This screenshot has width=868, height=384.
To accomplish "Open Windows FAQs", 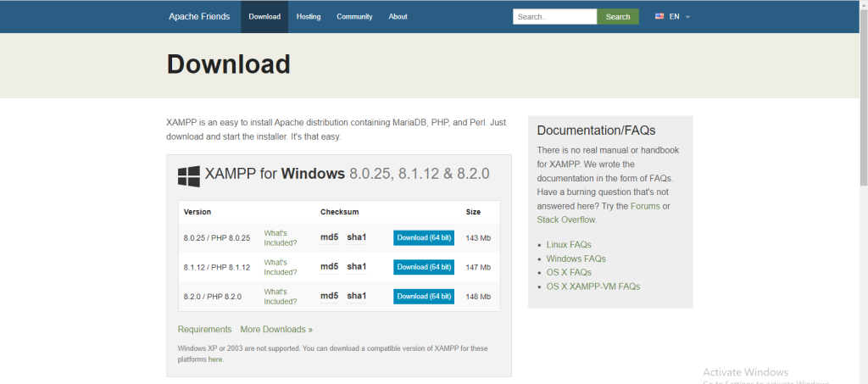I will pyautogui.click(x=576, y=259).
